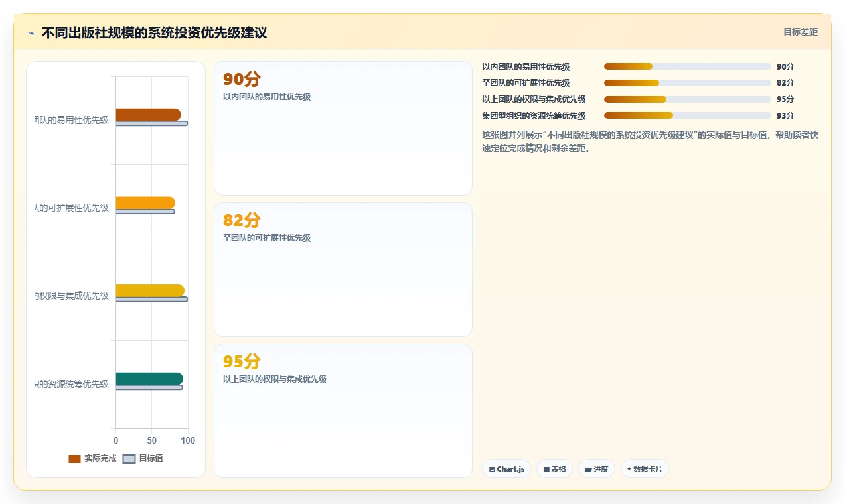Click the 集团型组织的资源统筹优先级 progress label
Screen dimensions: 845x504
pos(534,115)
